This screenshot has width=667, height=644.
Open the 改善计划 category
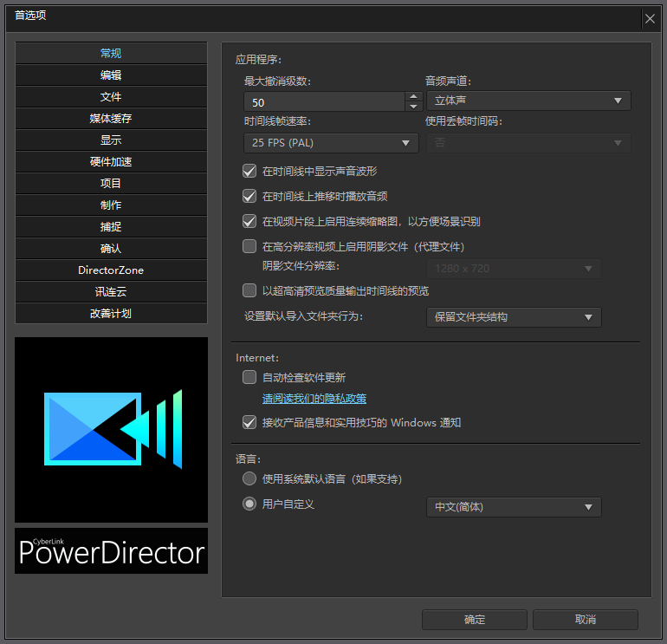click(x=111, y=314)
